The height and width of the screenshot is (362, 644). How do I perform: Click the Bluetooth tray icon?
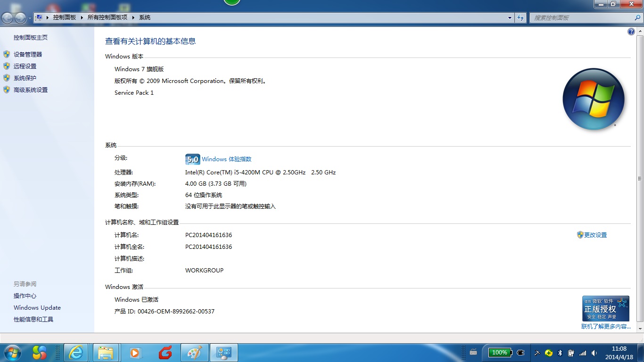tap(560, 353)
